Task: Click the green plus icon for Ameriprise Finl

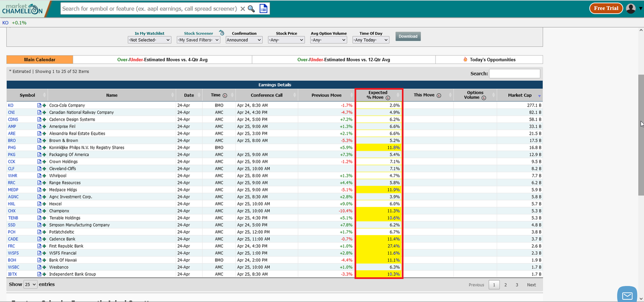Action: (44, 127)
